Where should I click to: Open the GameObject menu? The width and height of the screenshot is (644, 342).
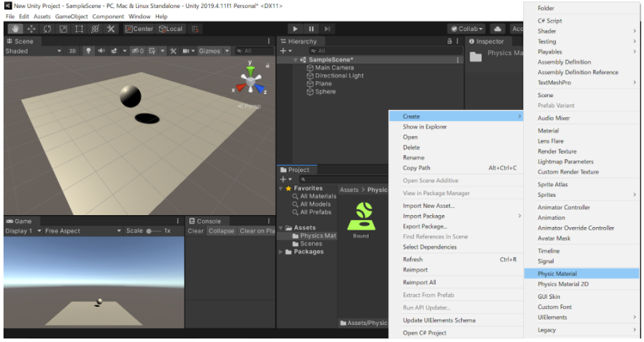click(71, 16)
